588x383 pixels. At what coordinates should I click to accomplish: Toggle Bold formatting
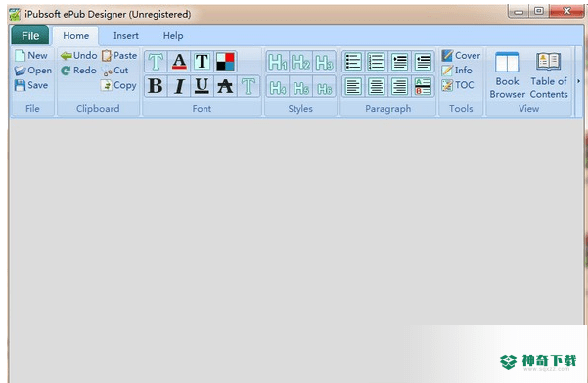coord(156,86)
